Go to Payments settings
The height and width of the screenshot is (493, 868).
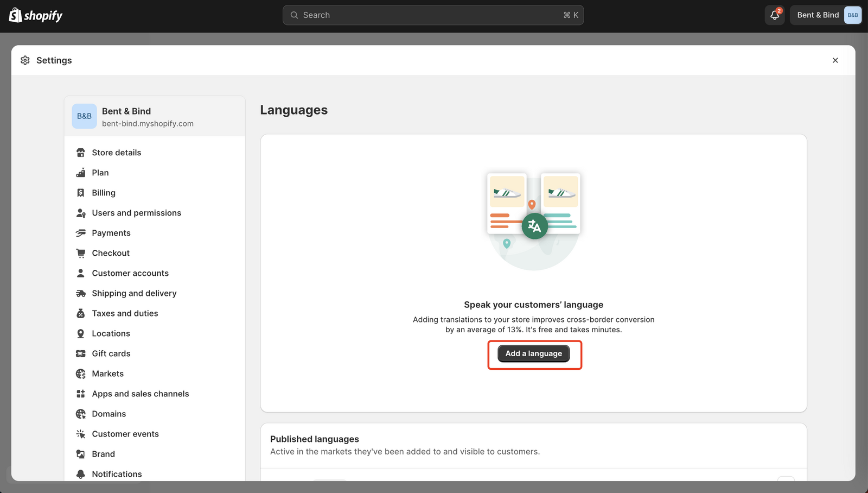coord(111,233)
